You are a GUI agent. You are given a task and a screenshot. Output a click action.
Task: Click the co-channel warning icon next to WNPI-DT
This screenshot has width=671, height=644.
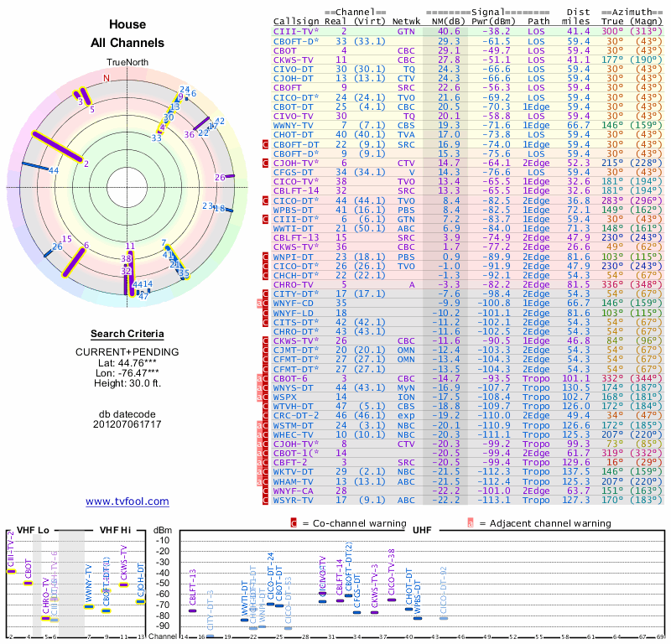coord(266,257)
